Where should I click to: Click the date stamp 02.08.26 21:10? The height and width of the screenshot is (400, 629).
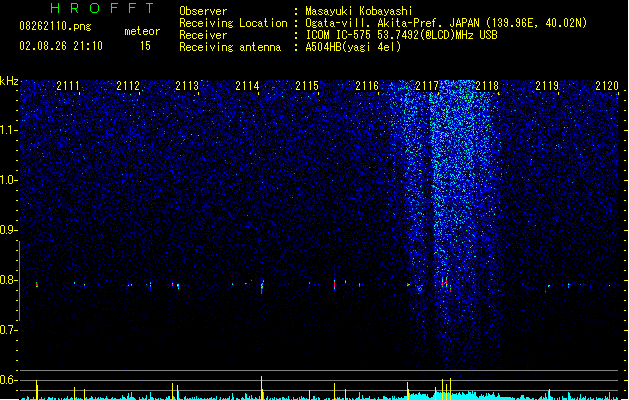point(61,46)
